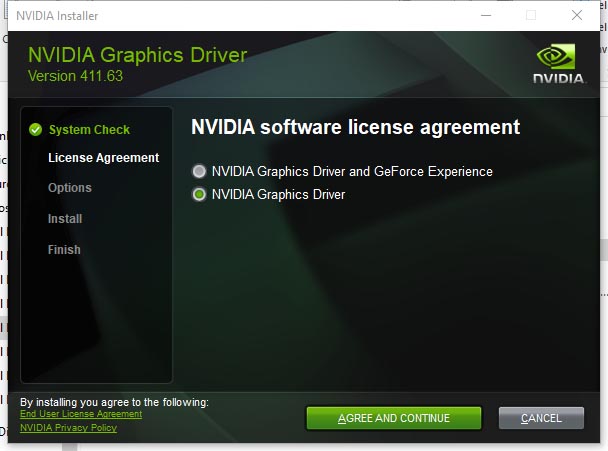608x451 pixels.
Task: Select the License Agreement step
Action: coord(104,158)
